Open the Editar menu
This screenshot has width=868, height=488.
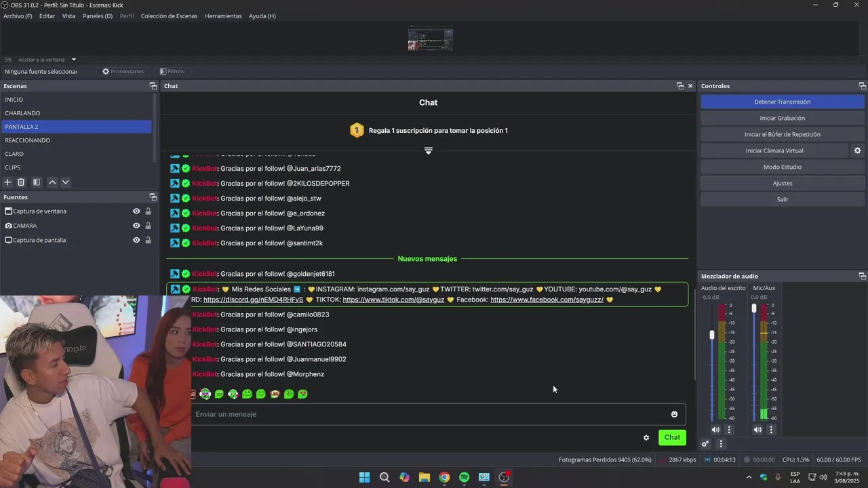coord(47,16)
